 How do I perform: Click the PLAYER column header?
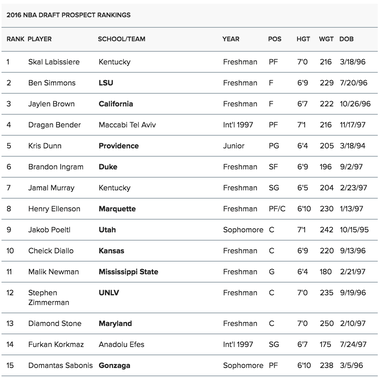tap(39, 39)
